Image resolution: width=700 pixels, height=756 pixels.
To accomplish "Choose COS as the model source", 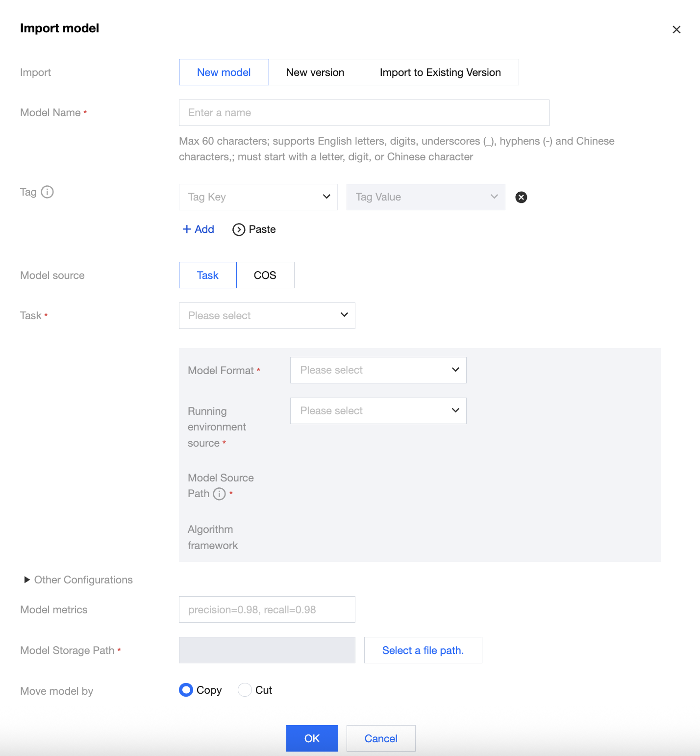I will [265, 275].
